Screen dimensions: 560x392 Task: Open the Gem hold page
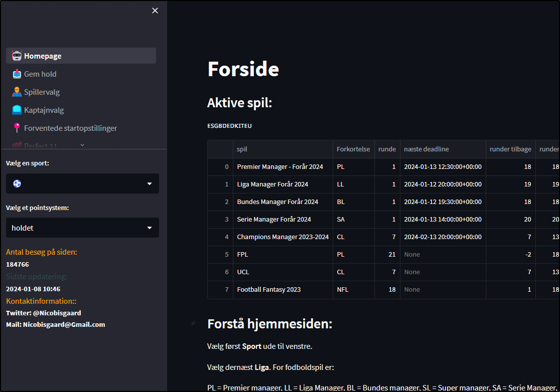pyautogui.click(x=81, y=74)
